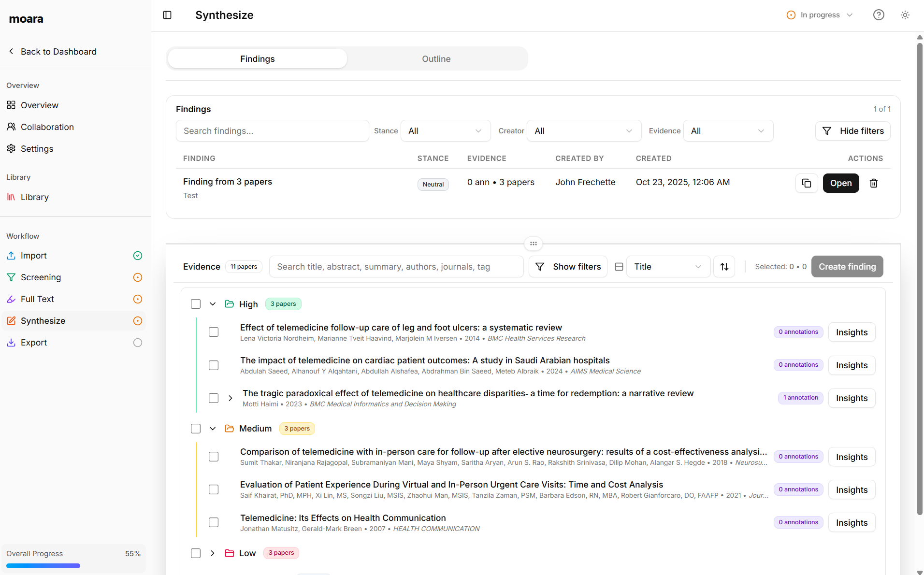This screenshot has width=924, height=575.
Task: Switch to the Outline tab
Action: pyautogui.click(x=436, y=58)
